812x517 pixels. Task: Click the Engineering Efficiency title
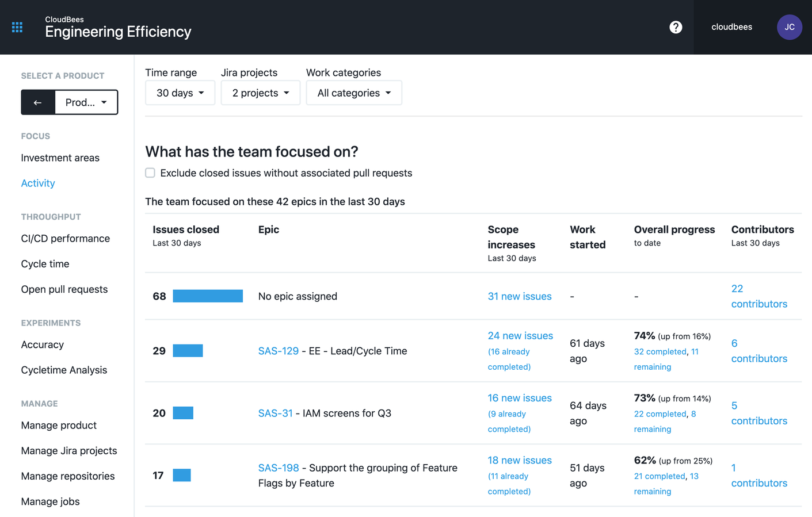pos(118,32)
